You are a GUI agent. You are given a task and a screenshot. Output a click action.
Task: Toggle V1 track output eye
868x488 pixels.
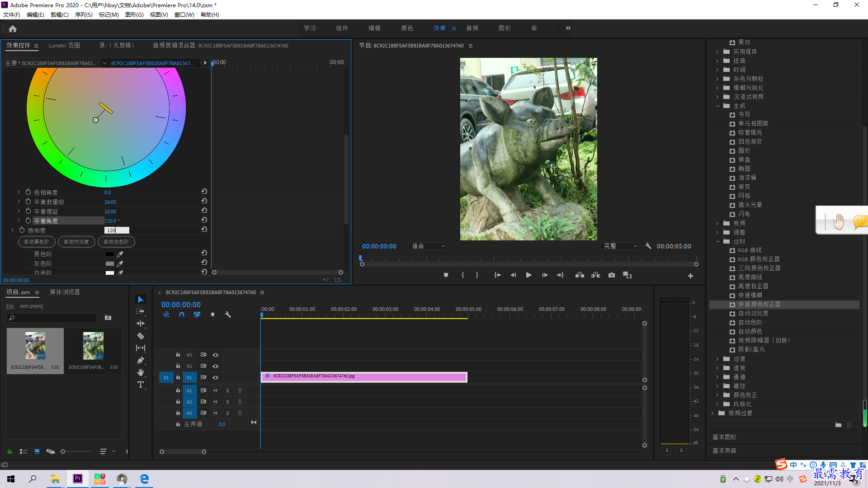216,377
